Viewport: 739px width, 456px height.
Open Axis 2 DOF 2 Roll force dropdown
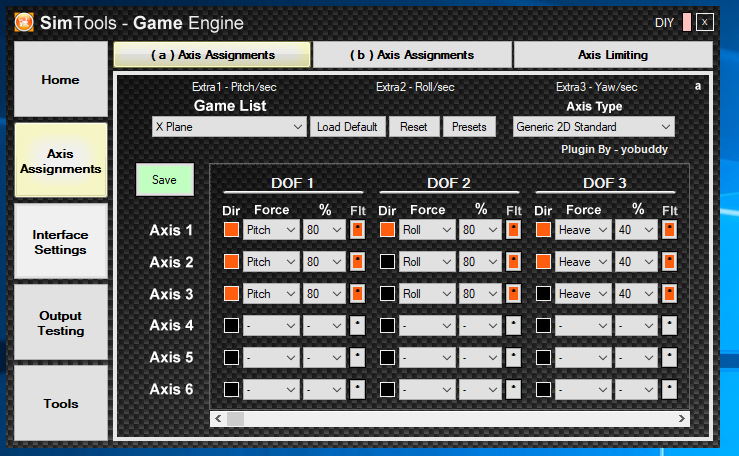tap(427, 262)
